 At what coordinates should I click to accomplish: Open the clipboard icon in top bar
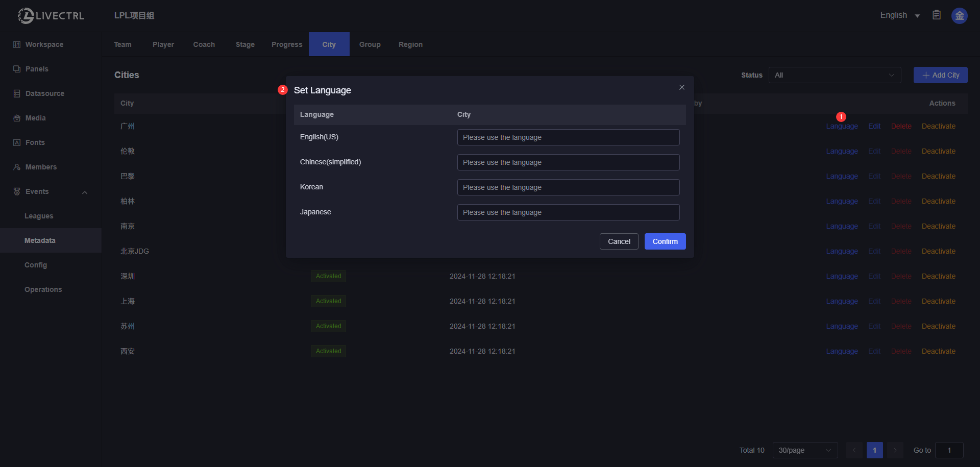click(937, 15)
